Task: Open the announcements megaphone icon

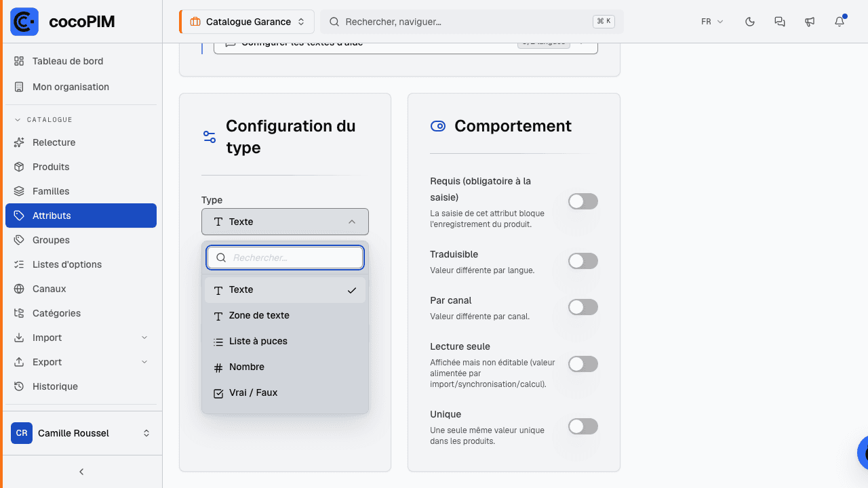Action: tap(810, 22)
